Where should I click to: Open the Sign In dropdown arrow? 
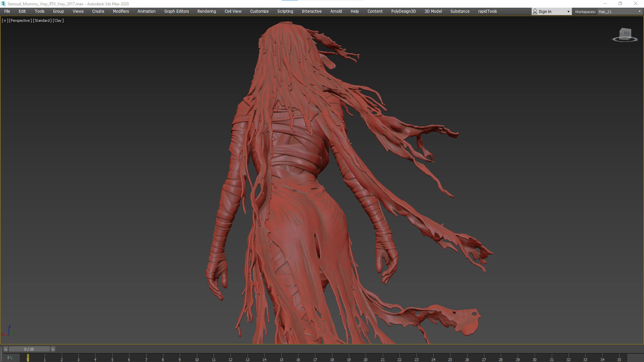click(x=568, y=12)
